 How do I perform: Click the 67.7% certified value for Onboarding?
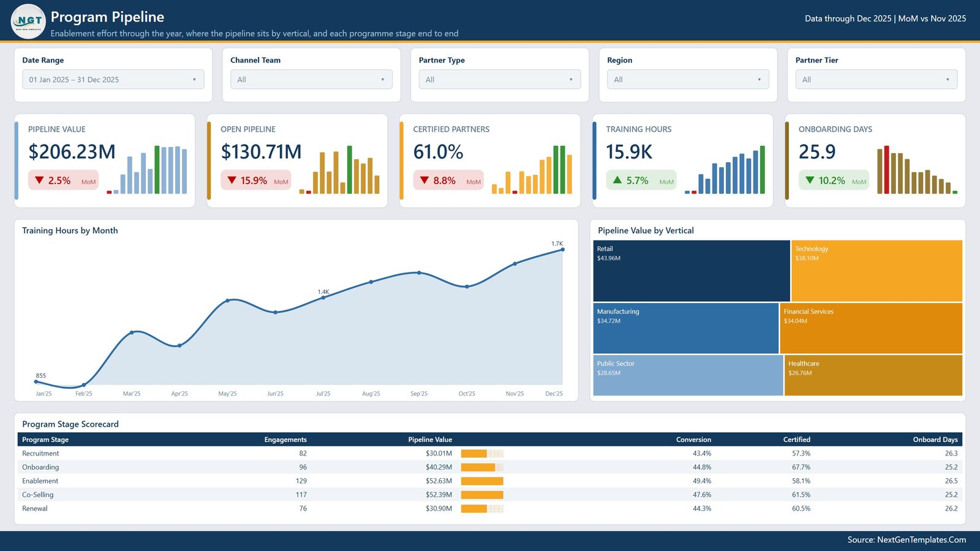point(801,467)
